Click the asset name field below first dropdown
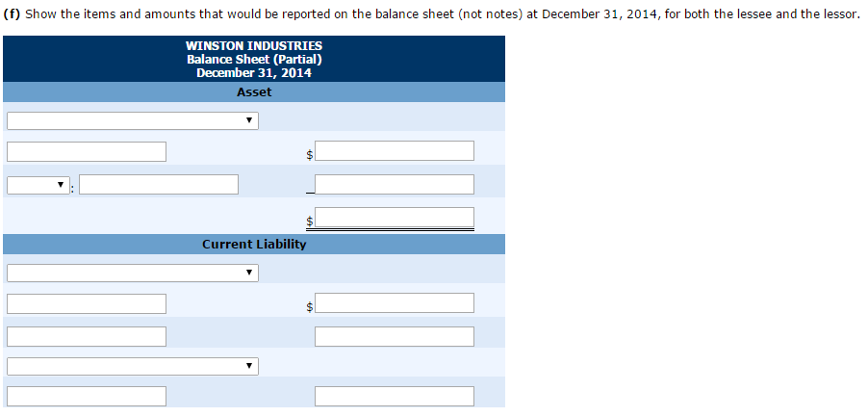This screenshot has height=417, width=868. click(x=87, y=152)
